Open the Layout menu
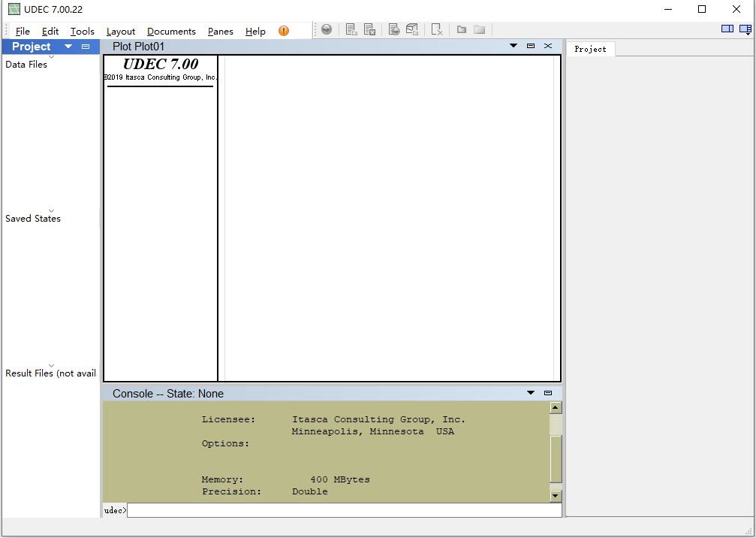The width and height of the screenshot is (756, 538). coord(121,32)
